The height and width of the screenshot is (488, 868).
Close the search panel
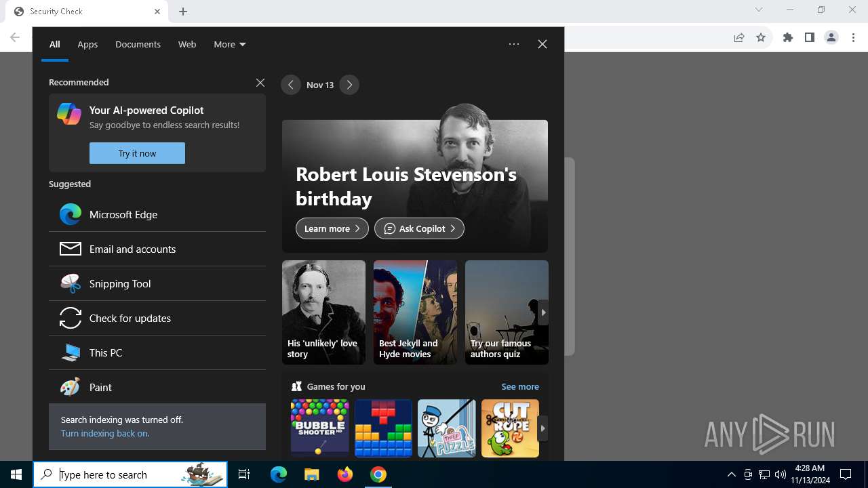(542, 44)
